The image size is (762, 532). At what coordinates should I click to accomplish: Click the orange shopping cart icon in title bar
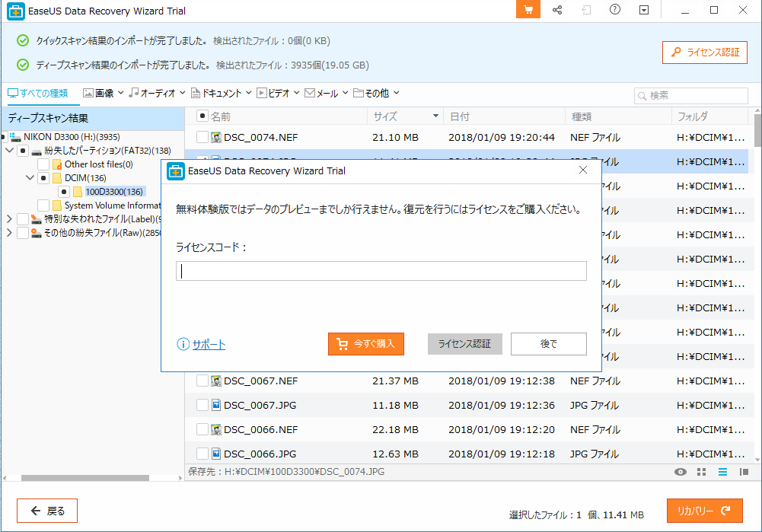(x=528, y=10)
